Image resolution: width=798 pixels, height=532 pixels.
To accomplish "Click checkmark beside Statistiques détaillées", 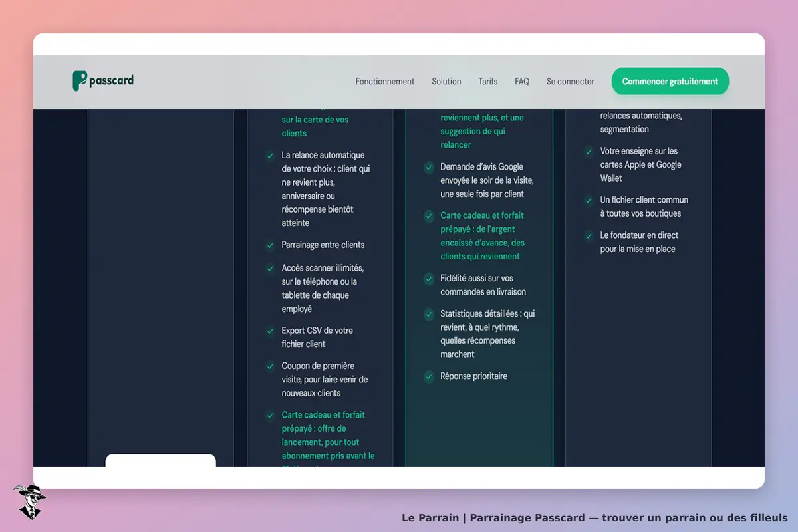I will point(429,314).
